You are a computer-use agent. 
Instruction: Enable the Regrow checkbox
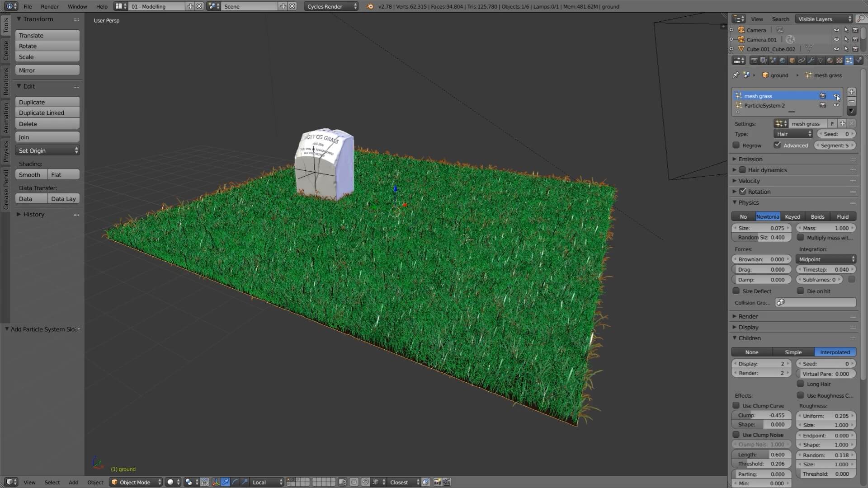[x=736, y=145]
